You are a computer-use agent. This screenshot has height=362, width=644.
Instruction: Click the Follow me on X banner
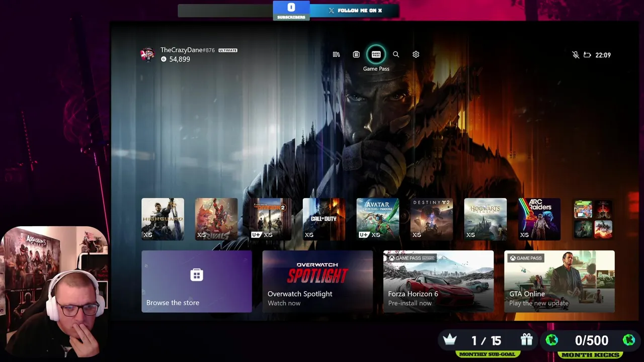(355, 11)
